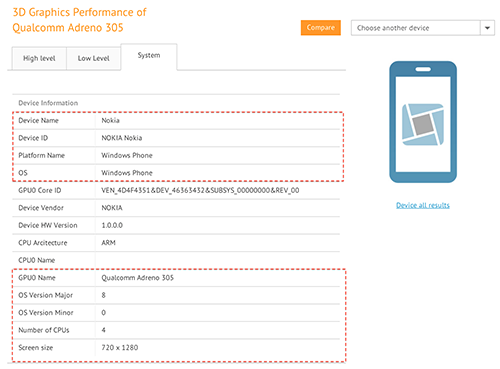Click the Device HW Version 1.0.0.0 value

point(112,225)
